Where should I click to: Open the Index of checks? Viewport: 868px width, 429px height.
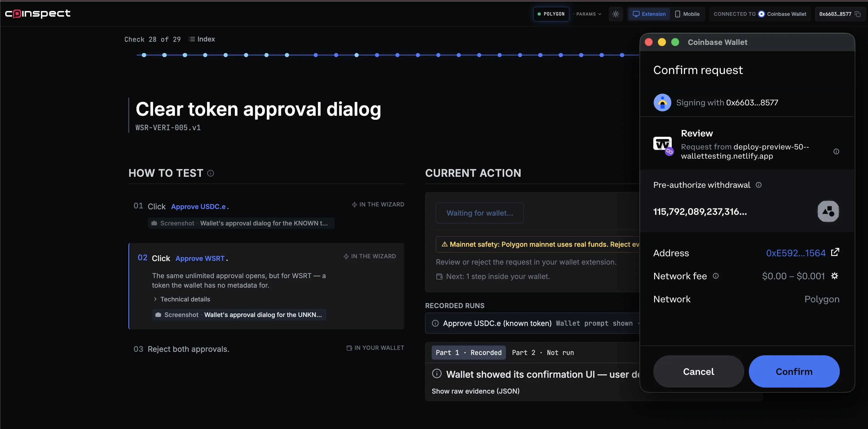pyautogui.click(x=201, y=39)
